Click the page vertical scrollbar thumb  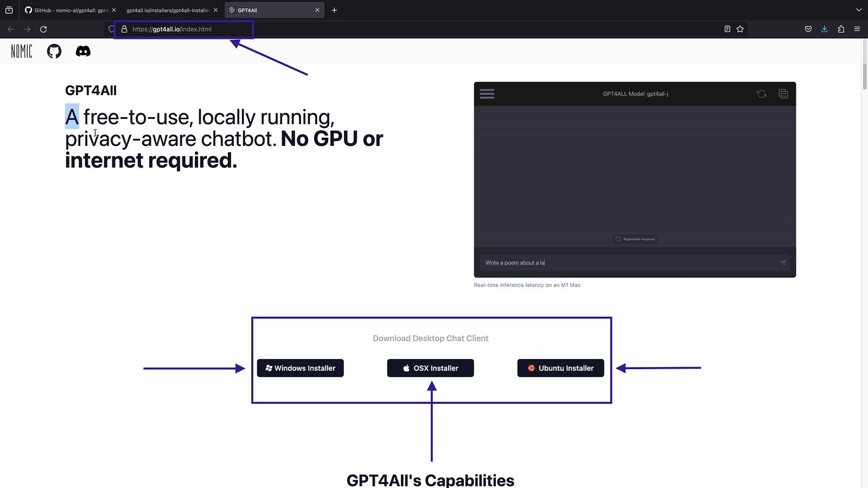pyautogui.click(x=864, y=76)
